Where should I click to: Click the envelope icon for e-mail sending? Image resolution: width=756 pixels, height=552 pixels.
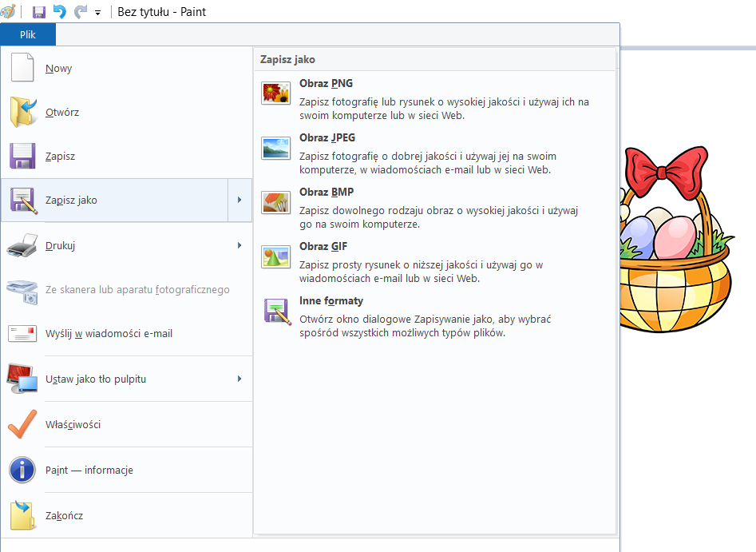[x=22, y=334]
